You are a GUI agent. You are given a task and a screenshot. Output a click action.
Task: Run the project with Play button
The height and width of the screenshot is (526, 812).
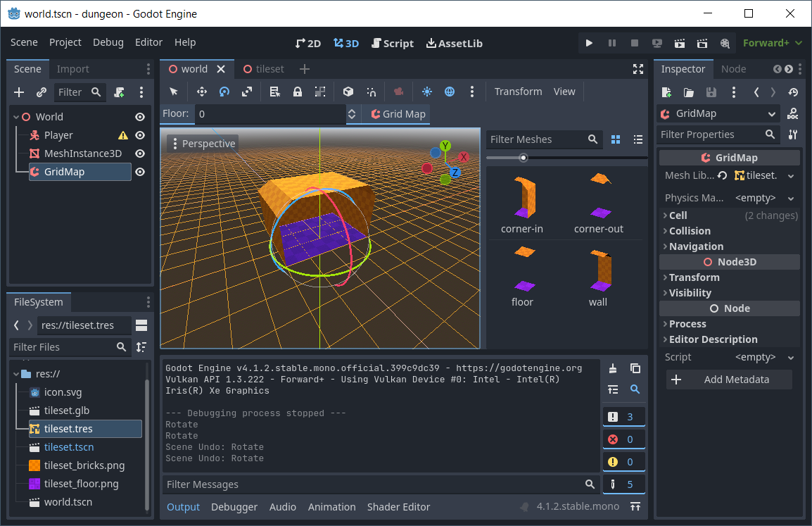pyautogui.click(x=589, y=43)
